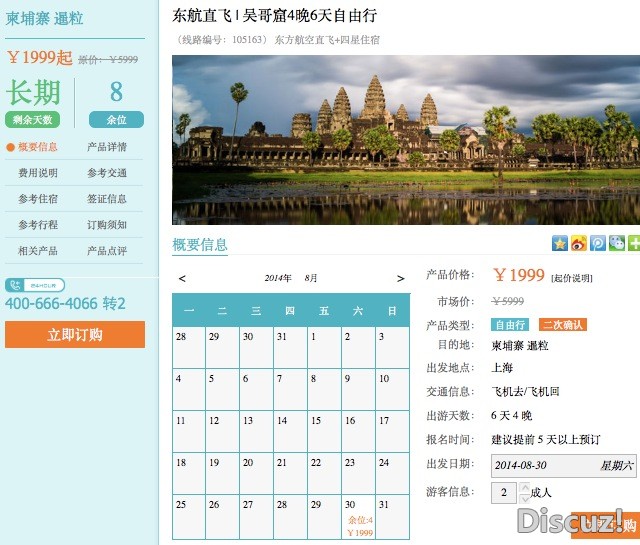Click the orange 立即订购 button

[x=75, y=335]
